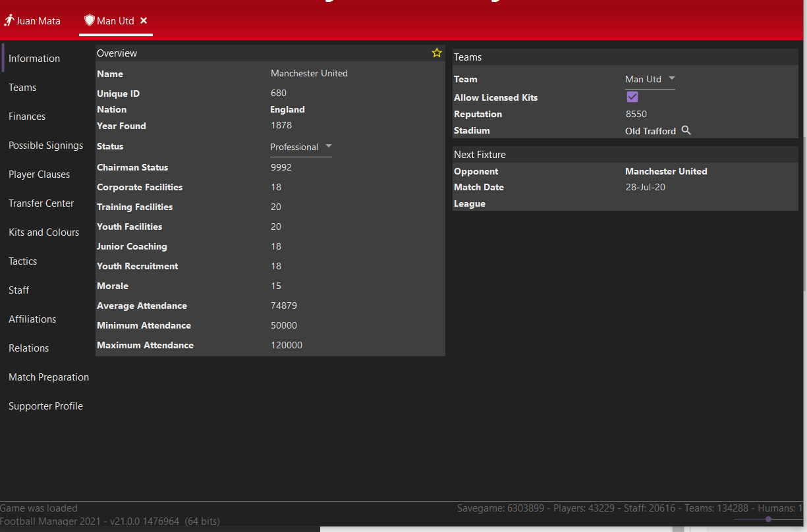Viewport: 807px width, 532px height.
Task: Open Player Clauses in sidebar
Action: point(39,174)
